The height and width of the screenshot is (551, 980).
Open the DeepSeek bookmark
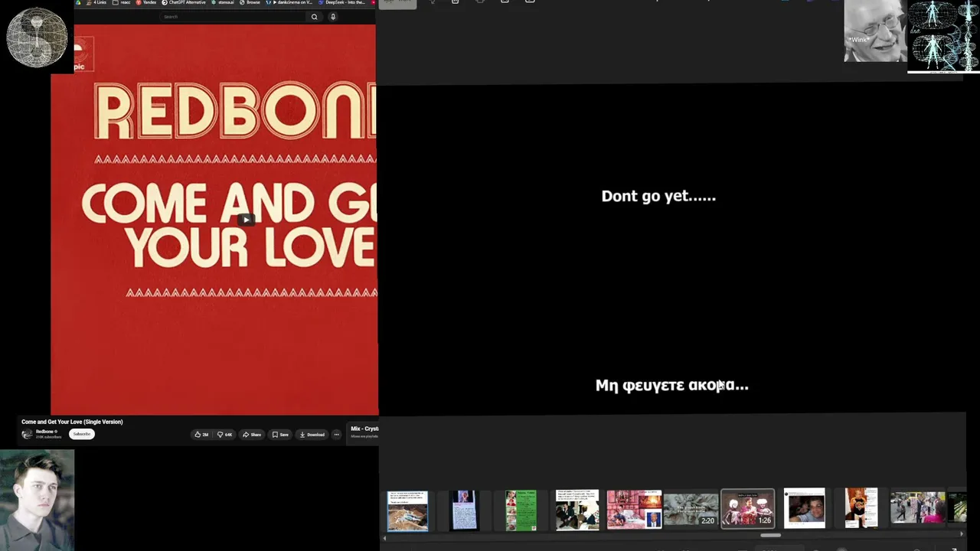pos(343,2)
